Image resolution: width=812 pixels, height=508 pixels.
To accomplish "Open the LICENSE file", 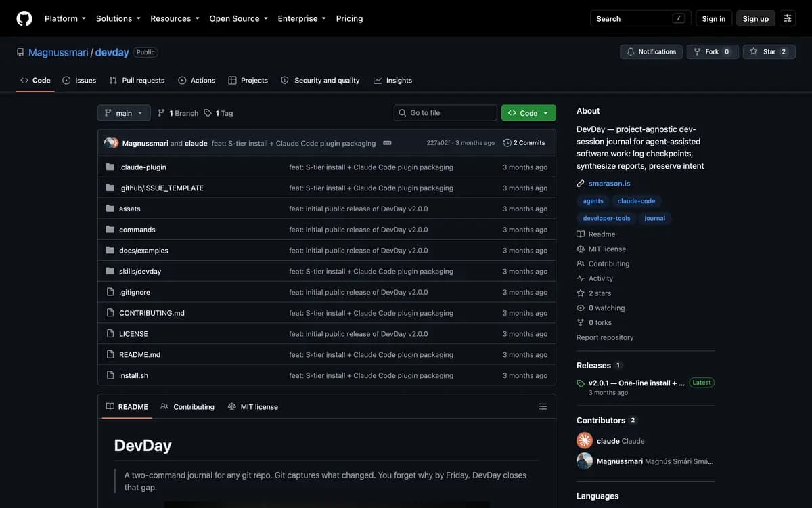I will 133,334.
